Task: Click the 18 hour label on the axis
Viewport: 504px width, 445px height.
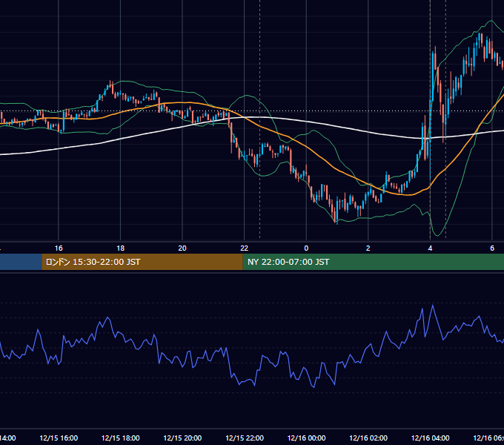Action: pyautogui.click(x=121, y=248)
